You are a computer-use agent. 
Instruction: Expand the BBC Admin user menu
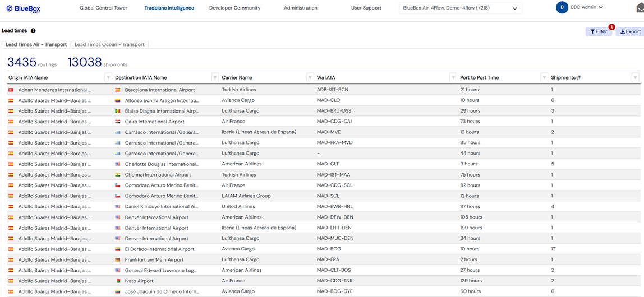(587, 7)
